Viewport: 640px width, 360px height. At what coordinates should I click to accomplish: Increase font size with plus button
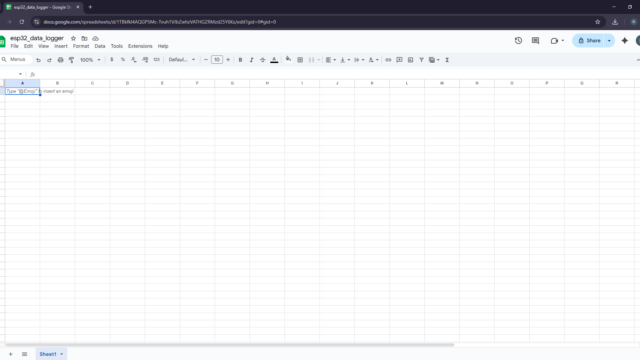(228, 60)
